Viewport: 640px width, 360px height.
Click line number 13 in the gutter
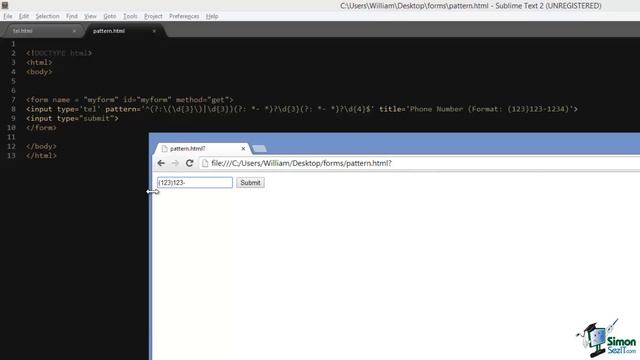click(11, 156)
